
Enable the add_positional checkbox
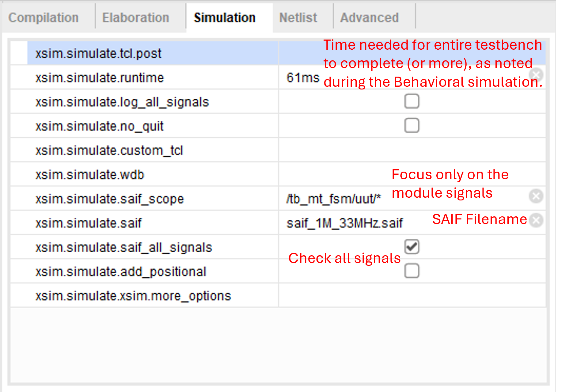pyautogui.click(x=412, y=271)
